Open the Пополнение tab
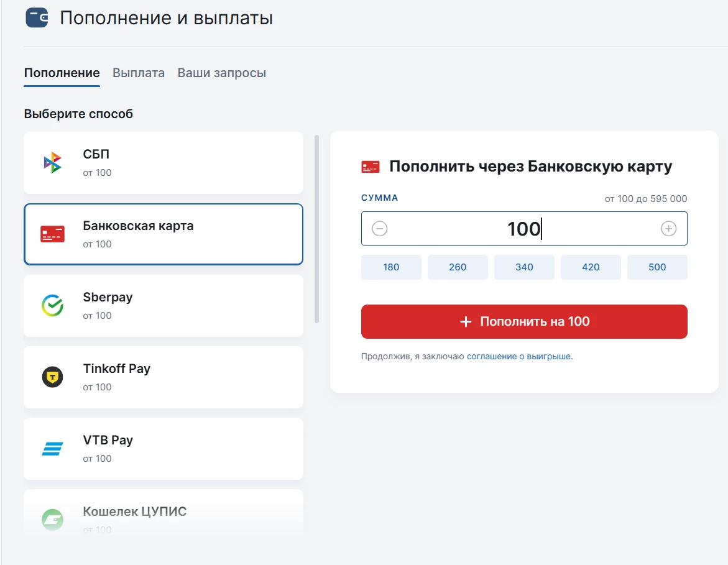Viewport: 728px width, 565px height. click(62, 73)
